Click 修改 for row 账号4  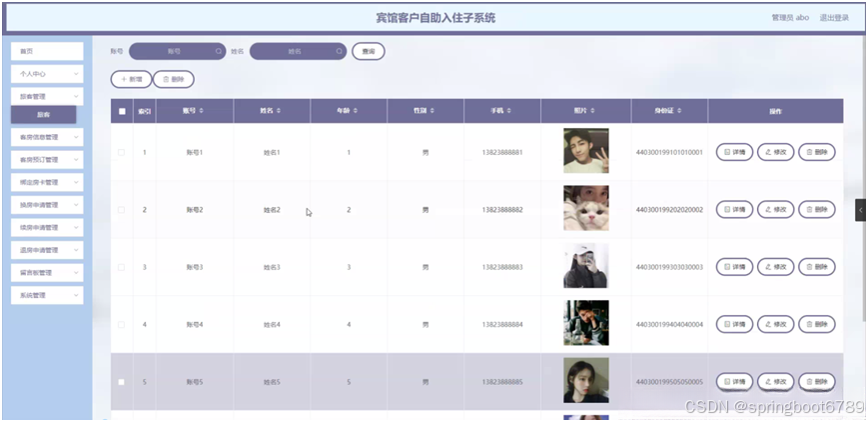(x=775, y=324)
